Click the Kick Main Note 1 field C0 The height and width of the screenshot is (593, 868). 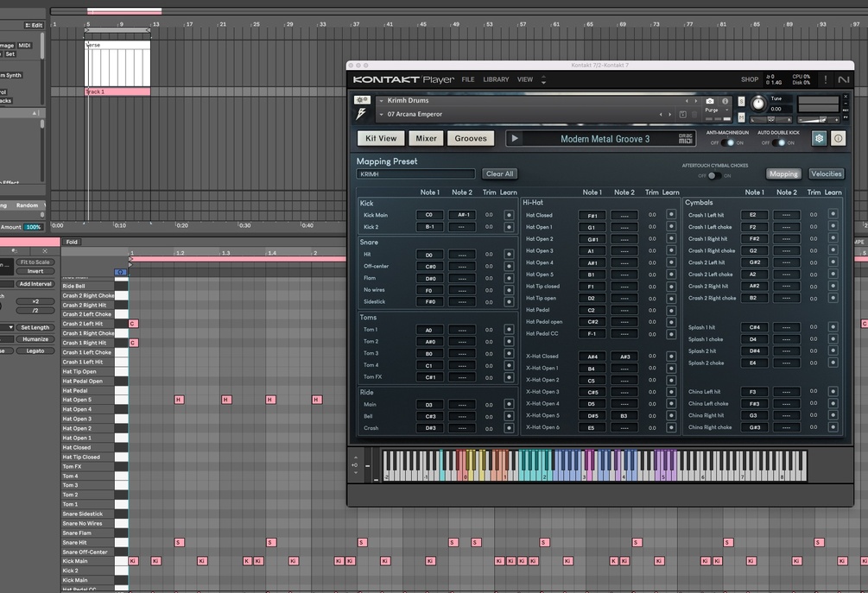[x=429, y=215]
